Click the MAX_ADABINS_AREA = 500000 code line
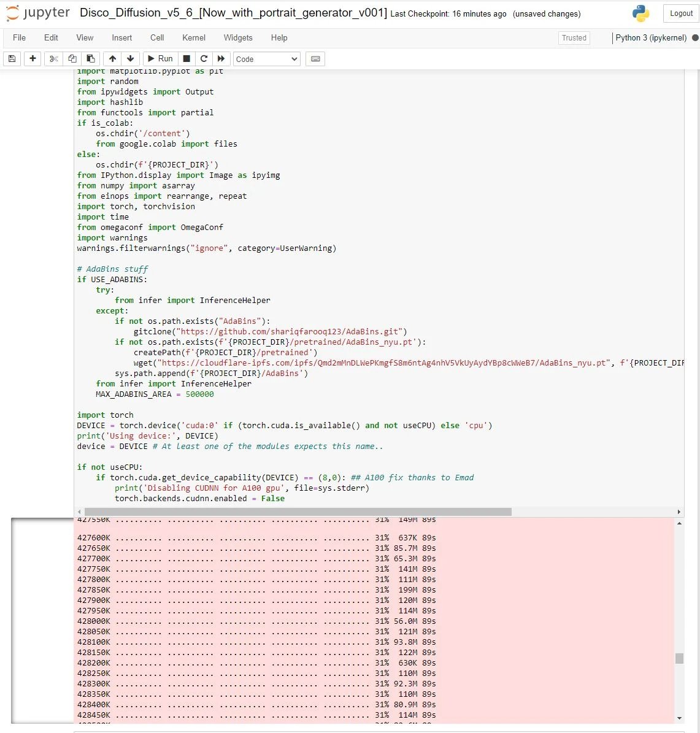Image resolution: width=700 pixels, height=733 pixels. click(155, 394)
